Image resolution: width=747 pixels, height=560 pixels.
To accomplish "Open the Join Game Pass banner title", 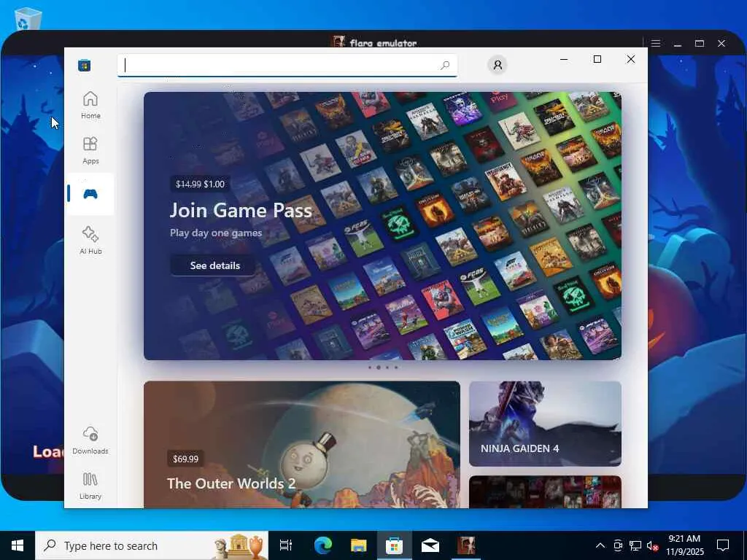I will (x=241, y=210).
